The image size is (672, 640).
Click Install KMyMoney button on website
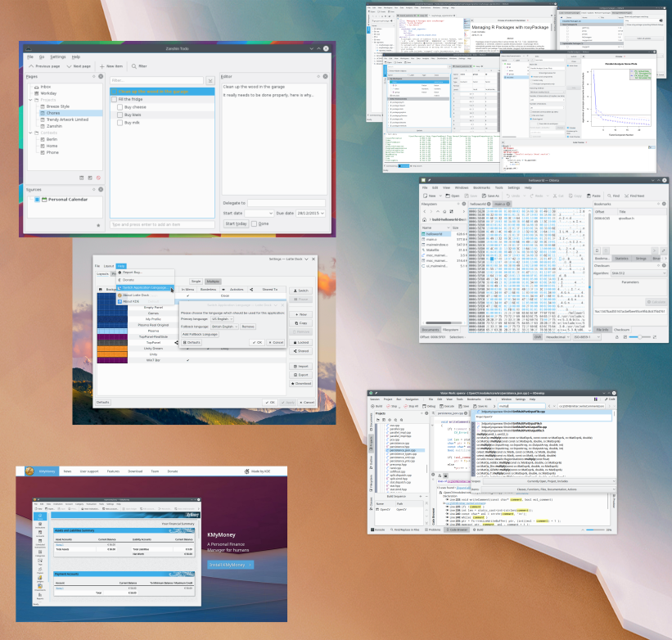point(230,565)
